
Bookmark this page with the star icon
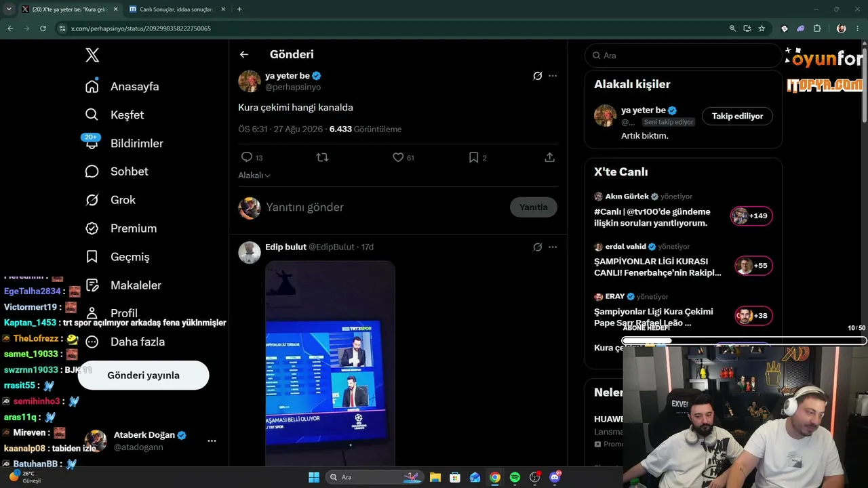point(762,28)
